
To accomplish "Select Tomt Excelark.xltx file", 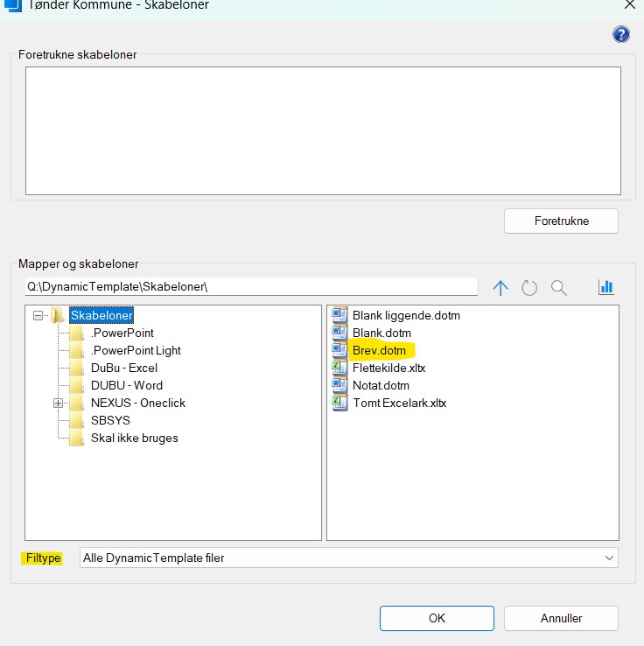I will (399, 403).
